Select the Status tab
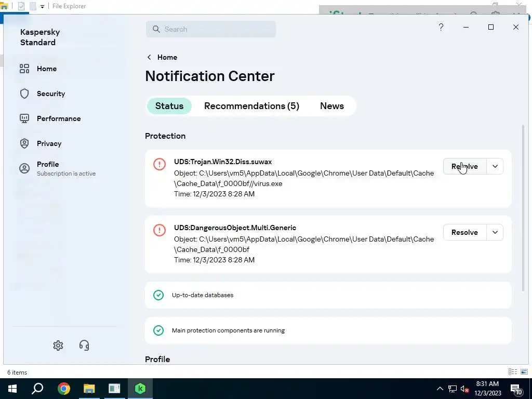The width and height of the screenshot is (532, 399). click(x=169, y=106)
